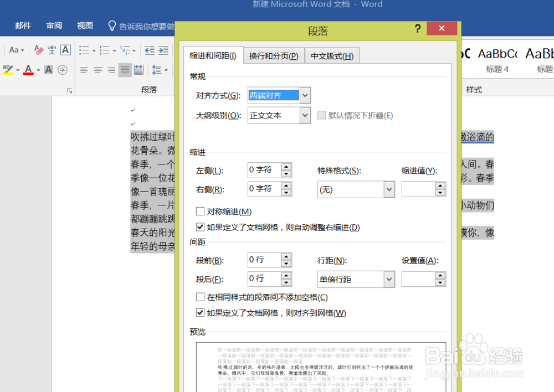Increase the 段前 spacing value
554x392 pixels.
(286, 256)
